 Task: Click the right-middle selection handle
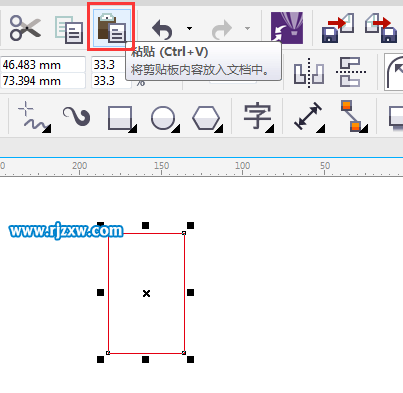tap(190, 293)
